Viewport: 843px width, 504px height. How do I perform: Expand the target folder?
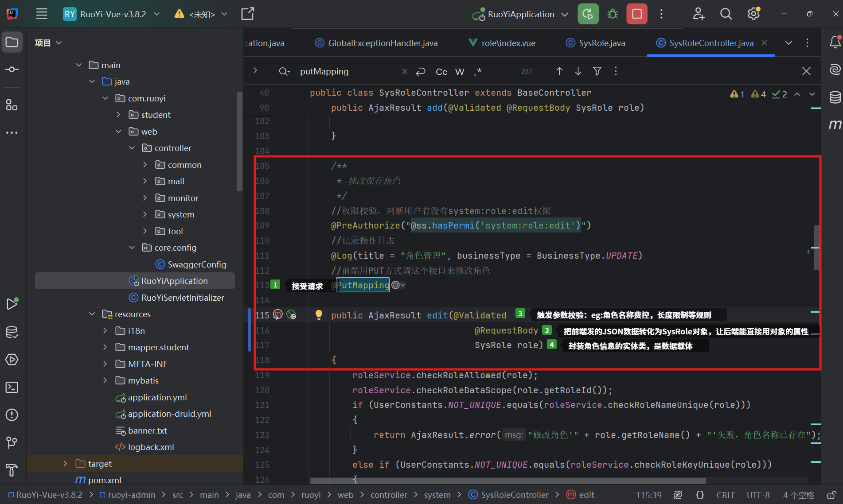(x=65, y=464)
